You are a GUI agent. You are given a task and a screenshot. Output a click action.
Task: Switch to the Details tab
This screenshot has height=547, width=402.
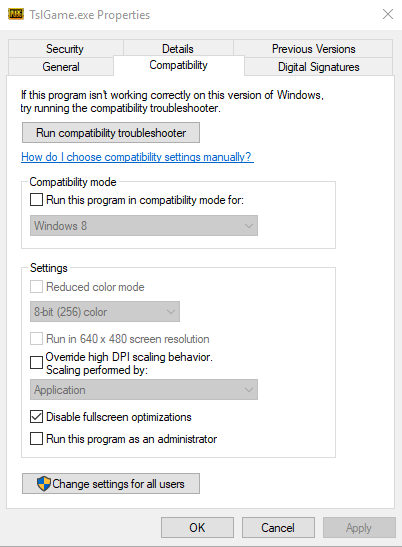pyautogui.click(x=178, y=48)
